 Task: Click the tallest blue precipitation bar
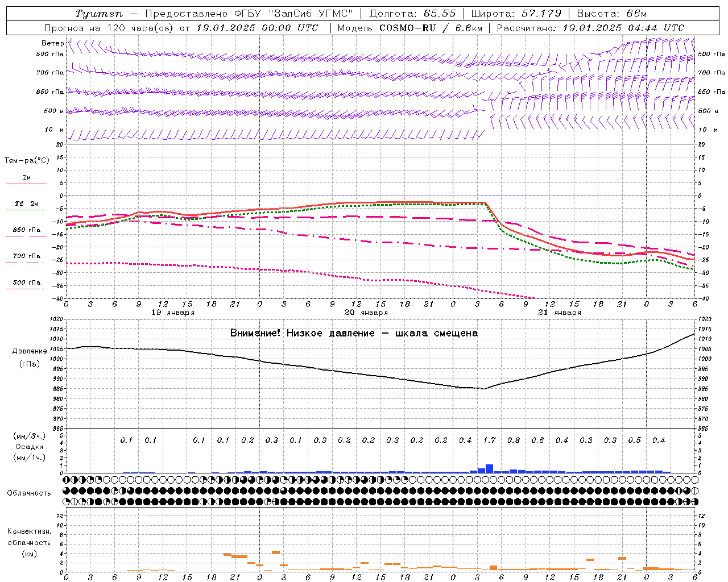pyautogui.click(x=489, y=469)
